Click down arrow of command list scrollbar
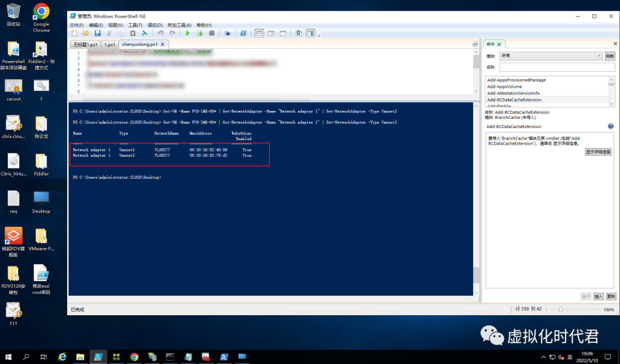The image size is (620, 364). [x=611, y=104]
